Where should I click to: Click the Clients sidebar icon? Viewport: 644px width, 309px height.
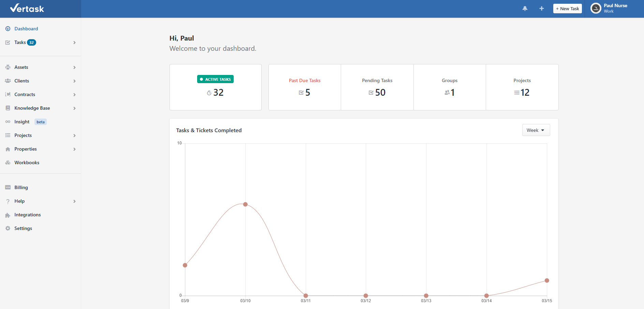(x=8, y=81)
